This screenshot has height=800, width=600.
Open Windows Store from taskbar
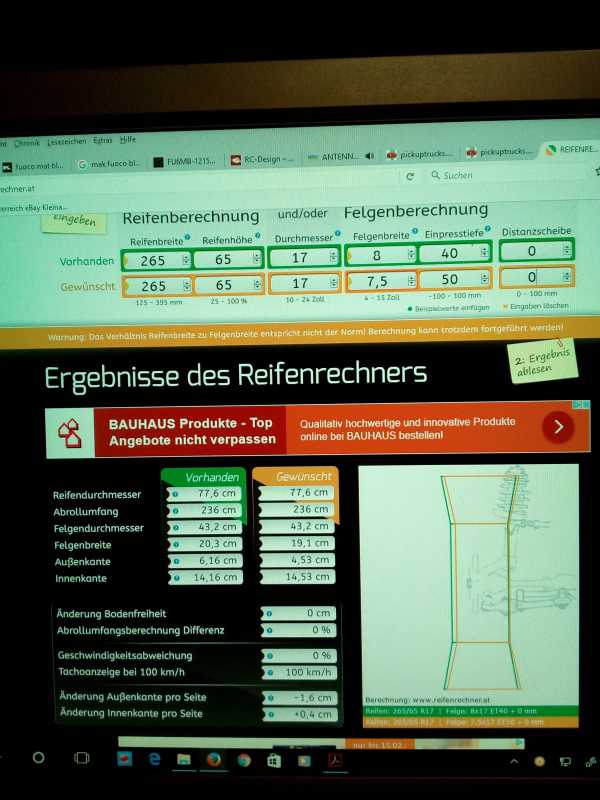pyautogui.click(x=274, y=761)
